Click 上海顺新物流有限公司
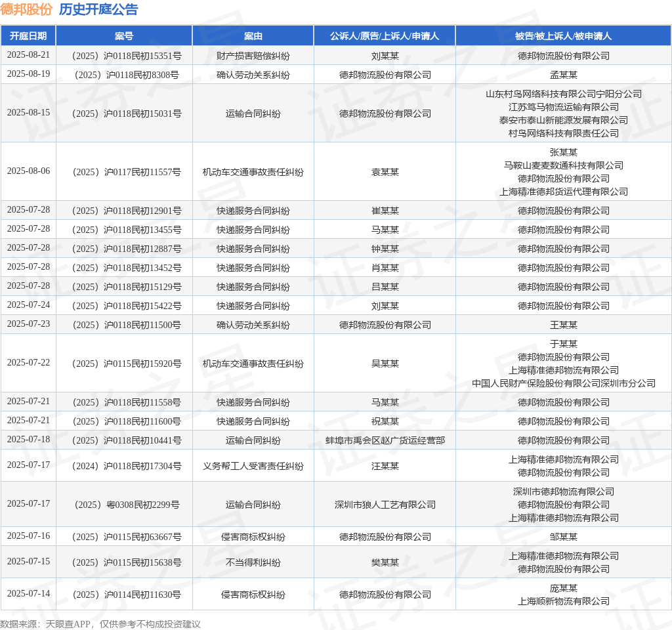 coord(564,601)
